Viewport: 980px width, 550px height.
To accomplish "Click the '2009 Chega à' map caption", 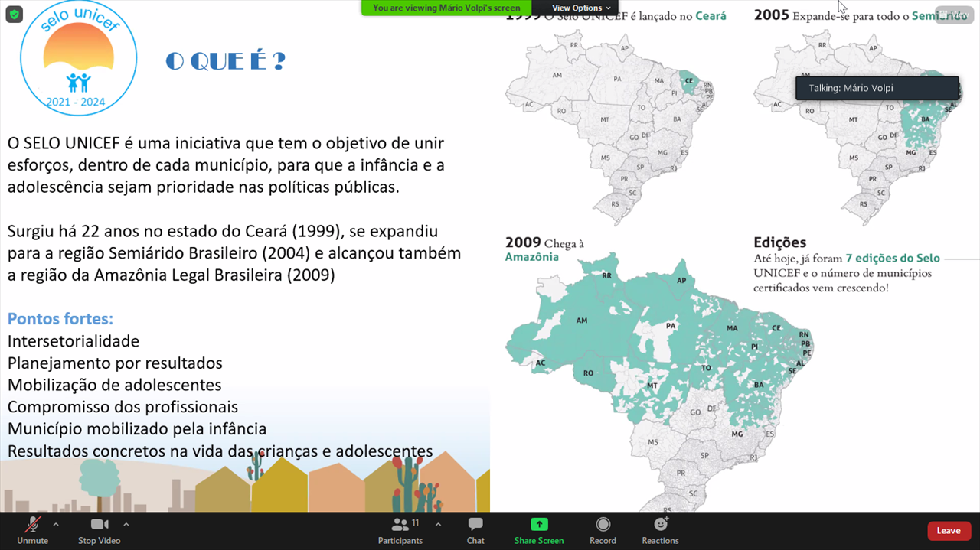I will click(x=544, y=242).
